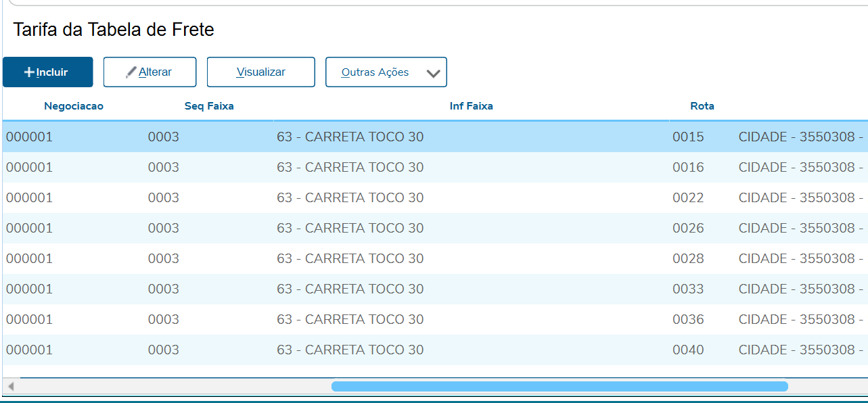Expand the Outras Ações dropdown

[x=386, y=72]
